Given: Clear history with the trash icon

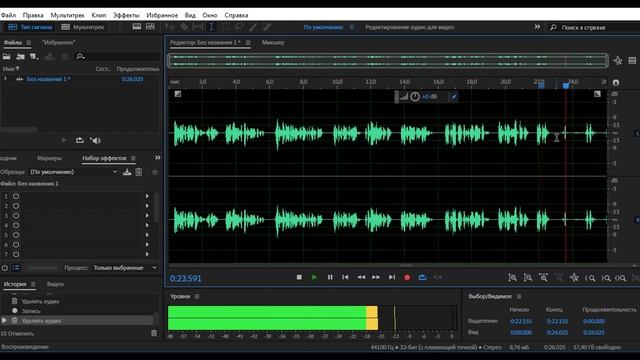Looking at the screenshot, I should 154,333.
